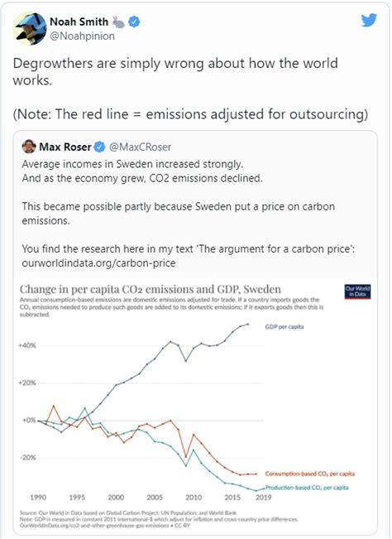Open Noah Smith's profile avatar
This screenshot has width=392, height=539.
coord(30,28)
